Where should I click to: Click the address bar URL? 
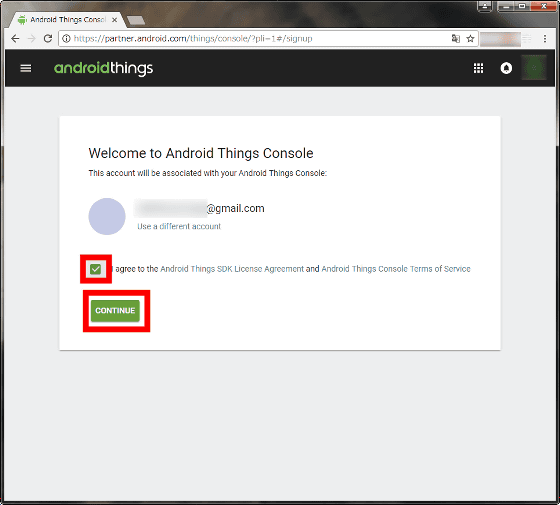tap(193, 39)
